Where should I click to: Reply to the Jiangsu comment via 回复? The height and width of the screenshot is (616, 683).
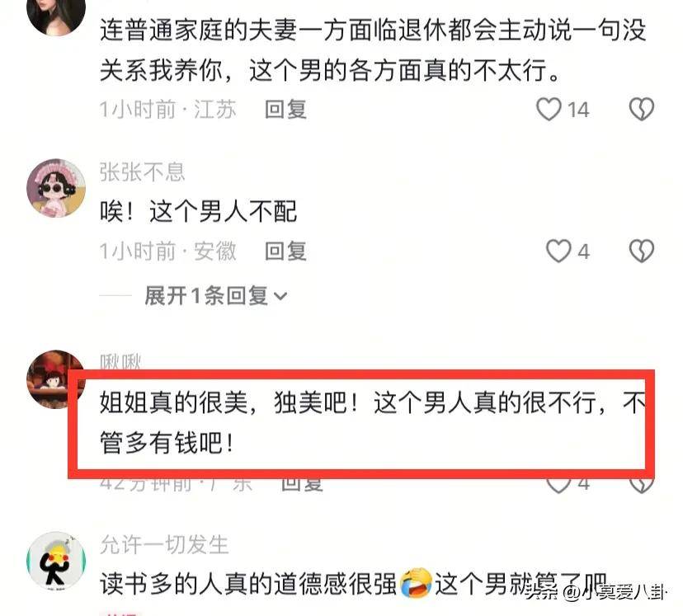285,109
